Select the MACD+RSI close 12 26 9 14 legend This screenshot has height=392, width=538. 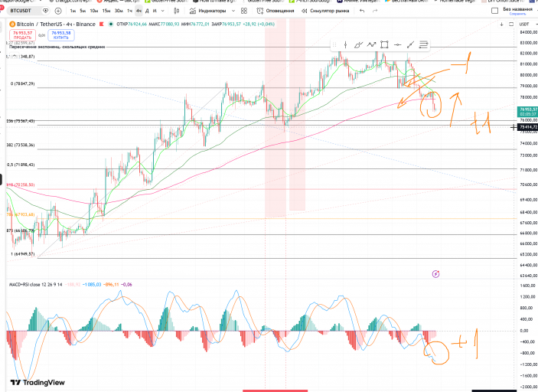(36, 285)
